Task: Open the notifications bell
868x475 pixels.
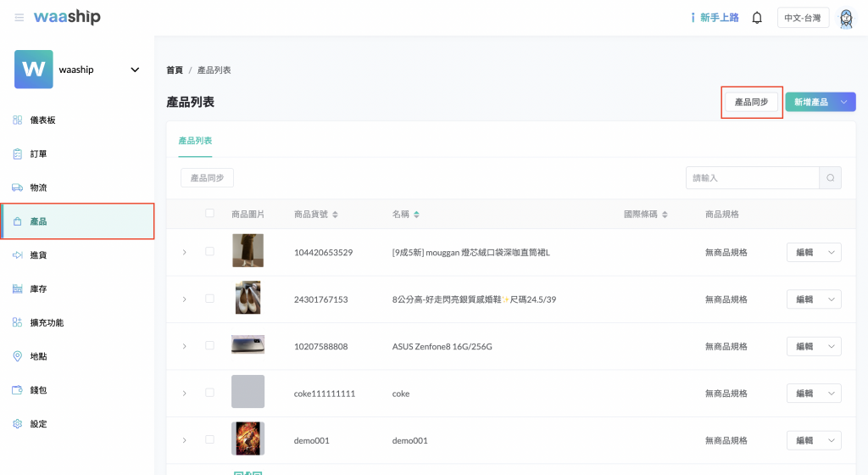Action: [757, 18]
